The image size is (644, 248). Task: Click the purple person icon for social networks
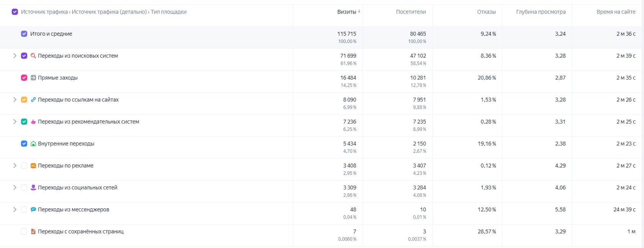pos(33,188)
